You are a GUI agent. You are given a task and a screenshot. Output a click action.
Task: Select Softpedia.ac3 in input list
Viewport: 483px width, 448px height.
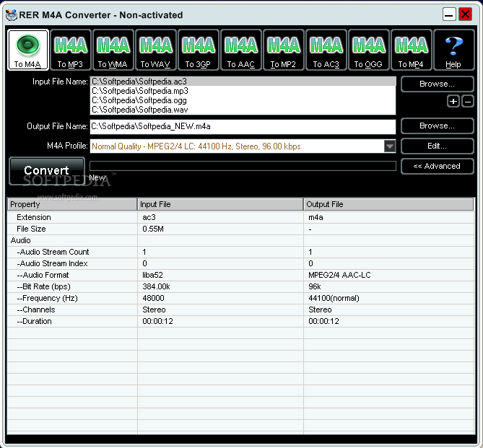243,82
